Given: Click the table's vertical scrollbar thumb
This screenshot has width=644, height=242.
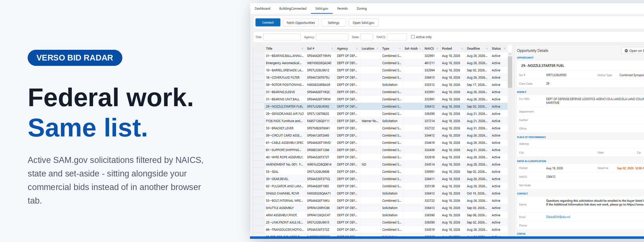Looking at the screenshot, I should tap(510, 72).
